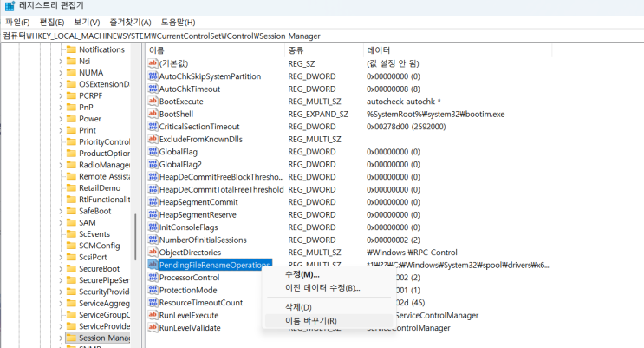The width and height of the screenshot is (644, 348).
Task: Click the InitConsoleFlags value icon
Action: pos(153,227)
